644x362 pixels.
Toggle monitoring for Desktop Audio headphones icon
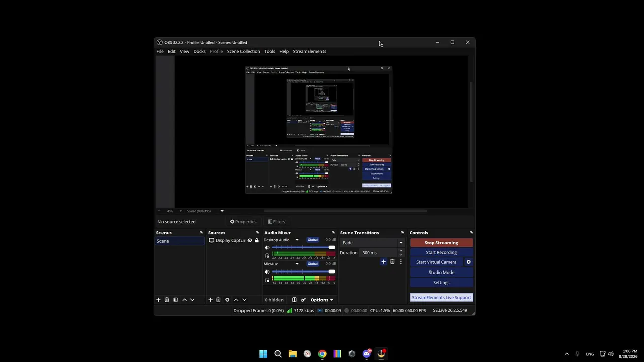click(x=267, y=256)
